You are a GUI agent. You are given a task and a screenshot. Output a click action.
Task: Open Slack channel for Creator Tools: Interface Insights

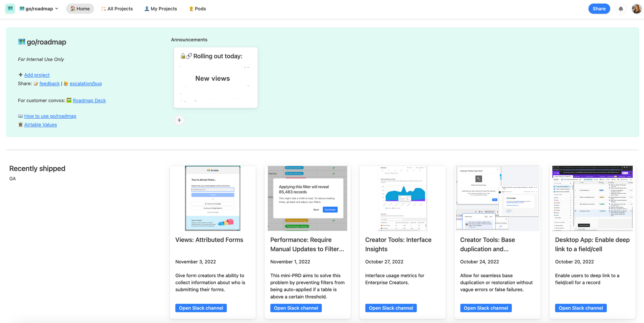[391, 308]
